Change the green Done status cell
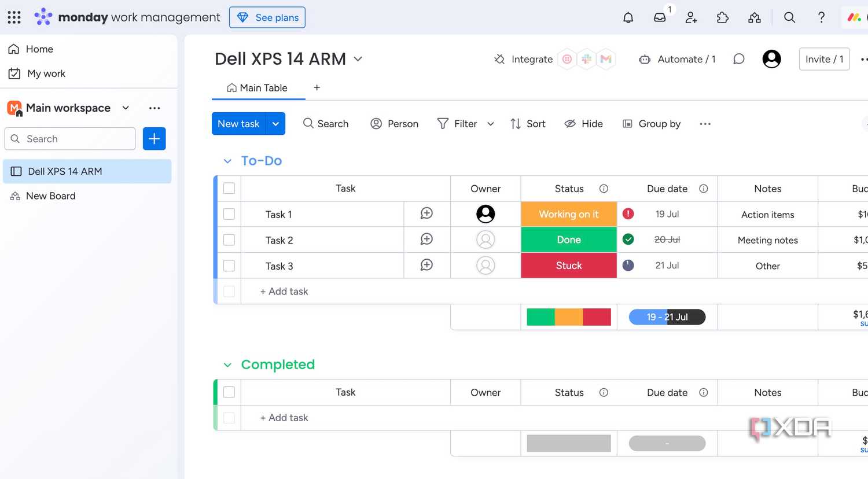This screenshot has width=868, height=479. (x=569, y=239)
